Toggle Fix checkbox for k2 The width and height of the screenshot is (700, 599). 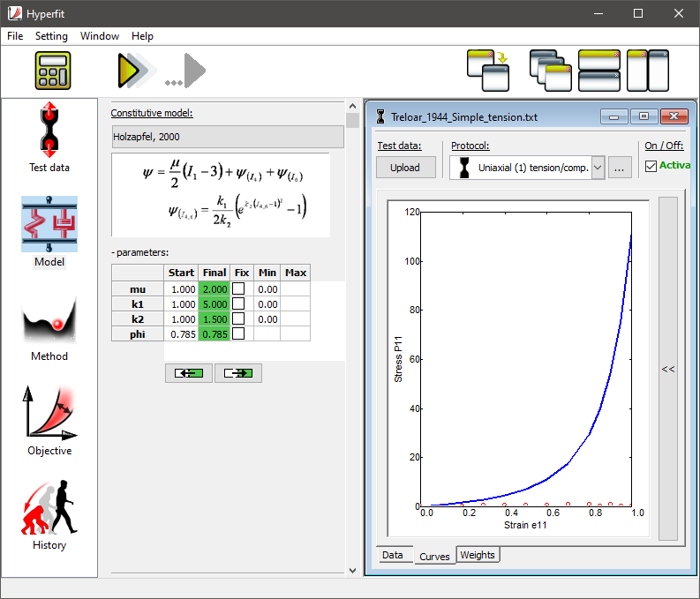[x=238, y=318]
